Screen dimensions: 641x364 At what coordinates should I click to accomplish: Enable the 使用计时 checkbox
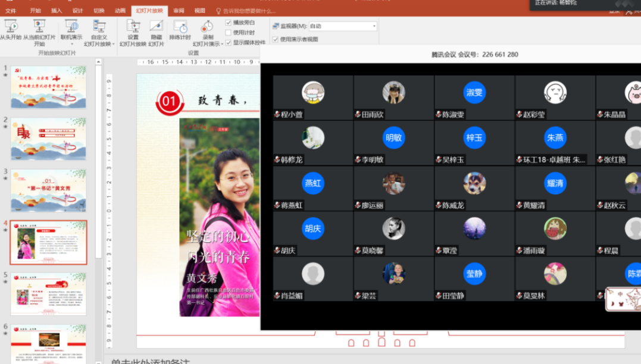click(229, 33)
